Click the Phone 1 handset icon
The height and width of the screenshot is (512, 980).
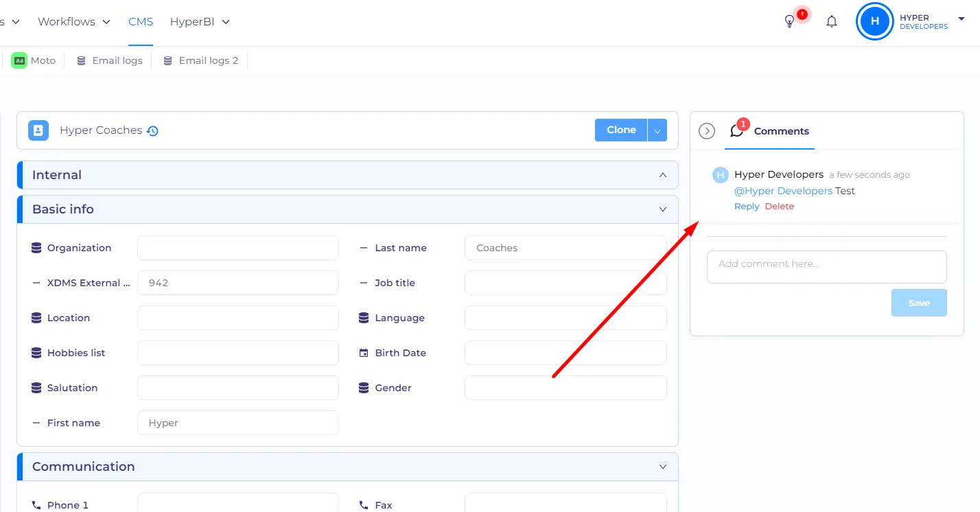[x=36, y=505]
